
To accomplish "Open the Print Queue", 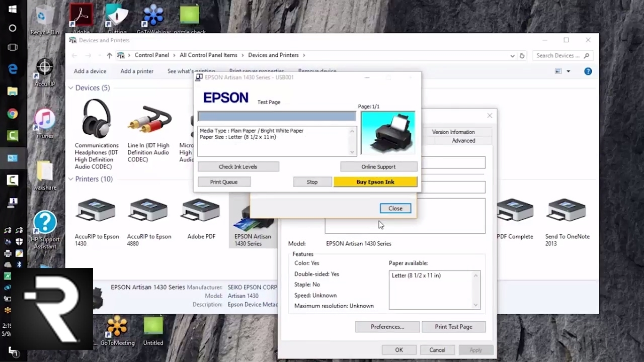I will [224, 182].
